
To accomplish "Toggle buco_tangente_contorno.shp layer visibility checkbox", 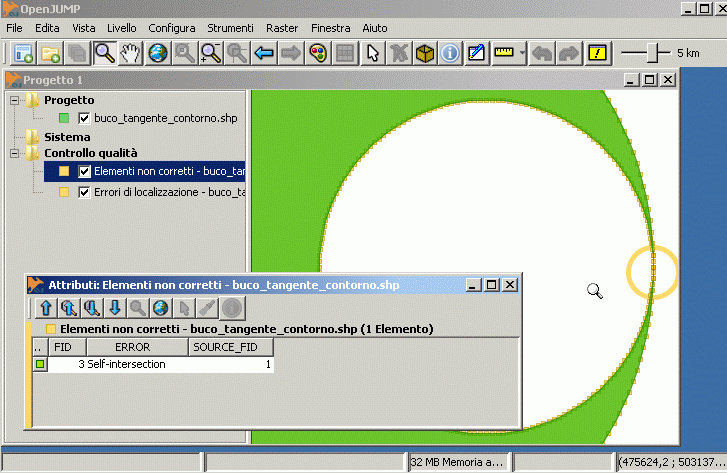I will point(84,118).
